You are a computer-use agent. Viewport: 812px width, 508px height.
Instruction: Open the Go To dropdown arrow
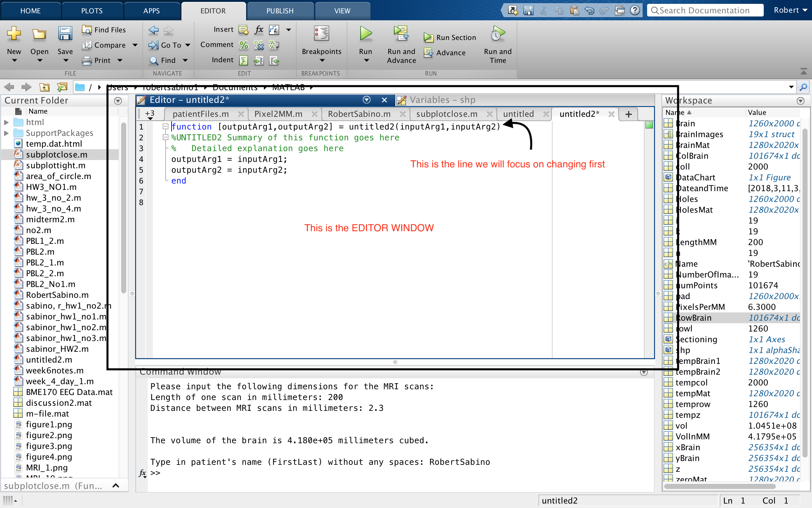[x=188, y=45]
